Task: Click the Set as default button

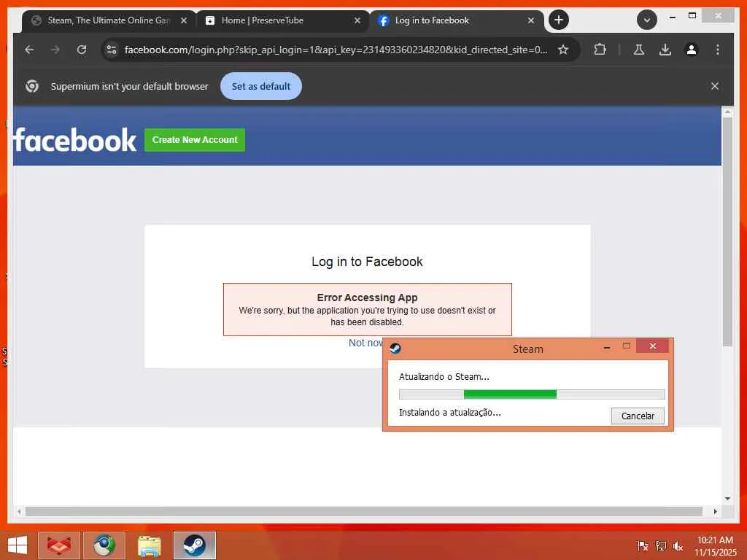Action: click(261, 86)
